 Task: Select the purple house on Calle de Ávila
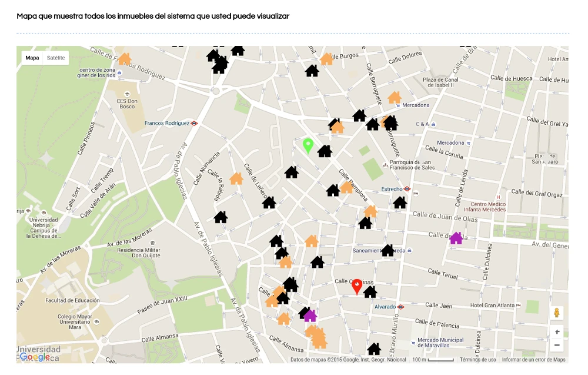tap(456, 238)
